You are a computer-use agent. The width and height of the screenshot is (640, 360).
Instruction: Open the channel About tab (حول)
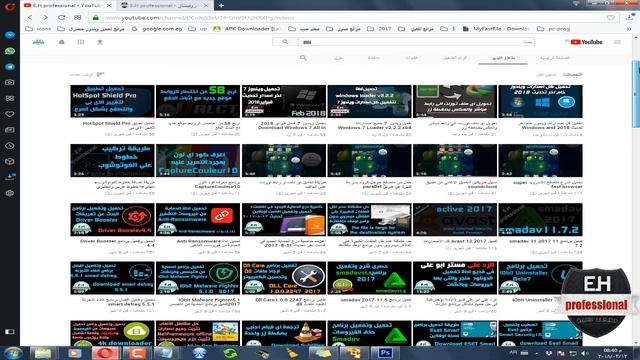[x=338, y=58]
